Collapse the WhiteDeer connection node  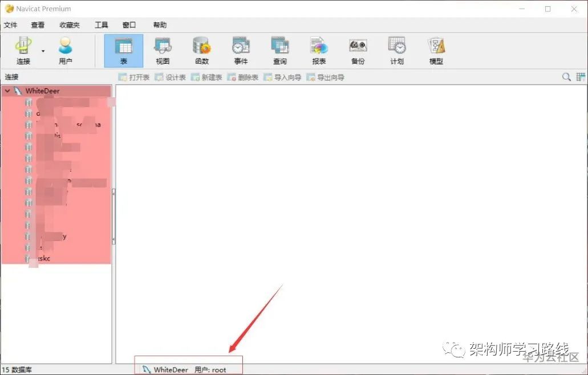(7, 91)
